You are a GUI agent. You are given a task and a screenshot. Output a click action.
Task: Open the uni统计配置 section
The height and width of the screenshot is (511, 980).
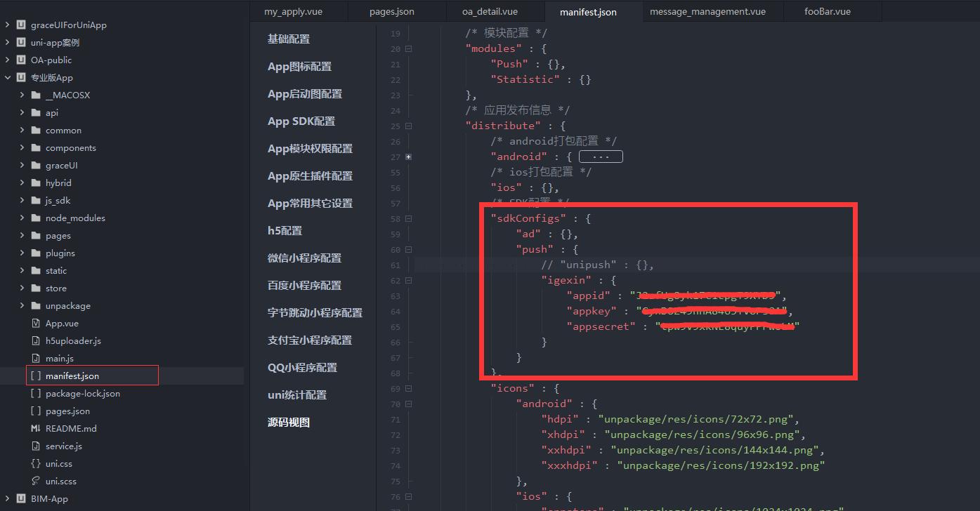coord(297,395)
